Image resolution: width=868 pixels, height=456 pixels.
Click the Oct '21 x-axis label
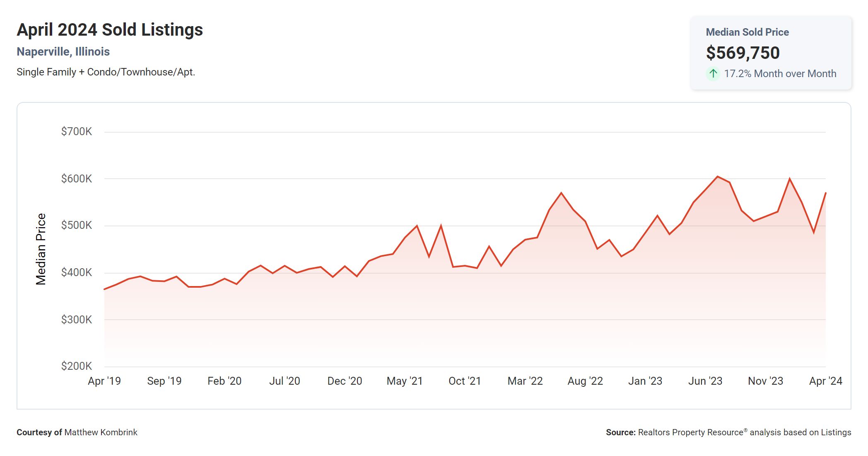[x=465, y=381]
